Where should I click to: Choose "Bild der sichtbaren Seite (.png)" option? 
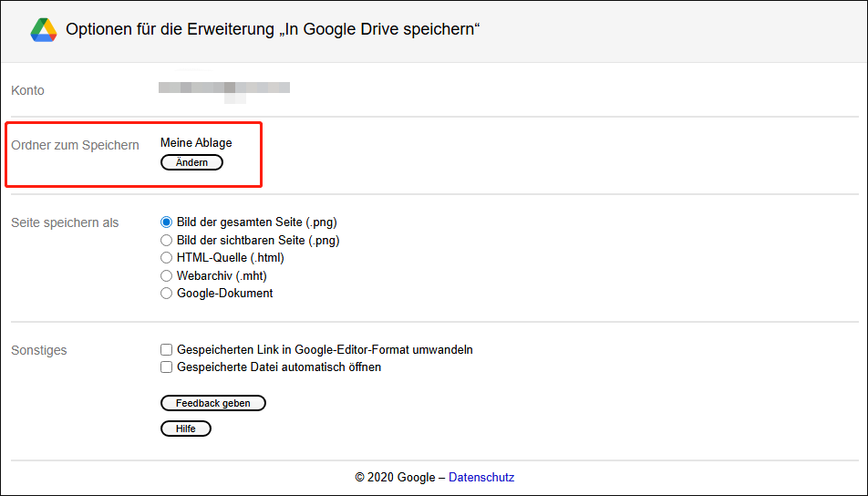click(x=166, y=240)
